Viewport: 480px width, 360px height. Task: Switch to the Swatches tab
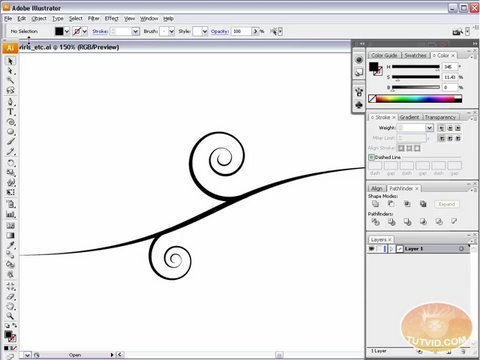coord(415,55)
